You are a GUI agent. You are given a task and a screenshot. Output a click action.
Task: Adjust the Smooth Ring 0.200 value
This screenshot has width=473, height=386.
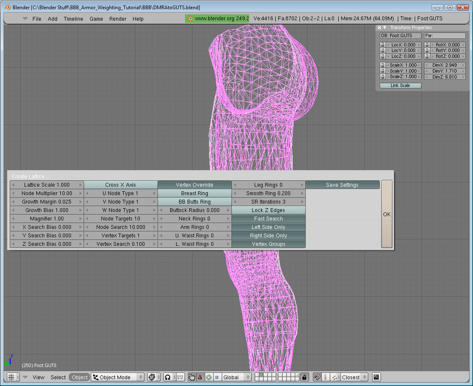point(268,193)
